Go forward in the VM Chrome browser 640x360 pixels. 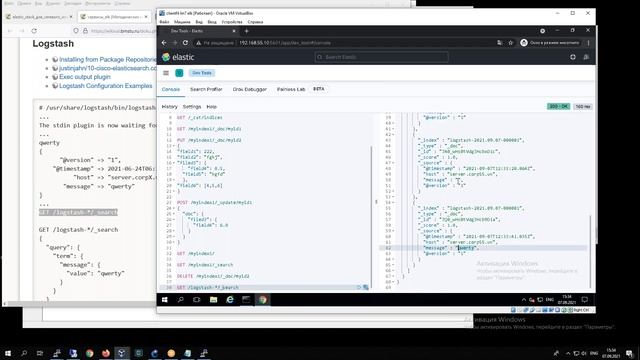[x=175, y=43]
